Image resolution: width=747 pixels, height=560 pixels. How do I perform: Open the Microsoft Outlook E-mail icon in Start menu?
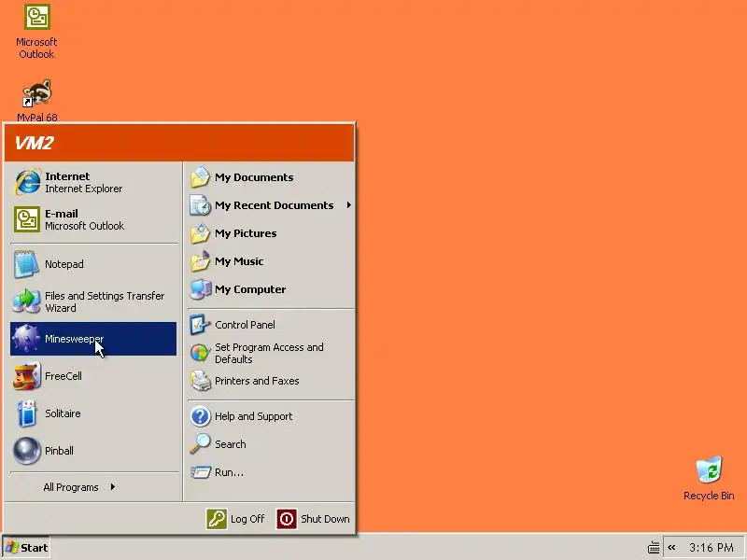(x=27, y=219)
